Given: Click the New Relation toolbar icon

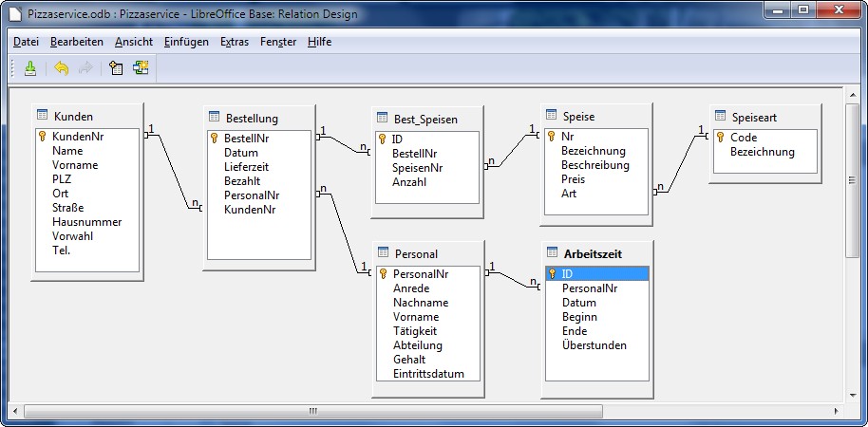Looking at the screenshot, I should (x=141, y=68).
